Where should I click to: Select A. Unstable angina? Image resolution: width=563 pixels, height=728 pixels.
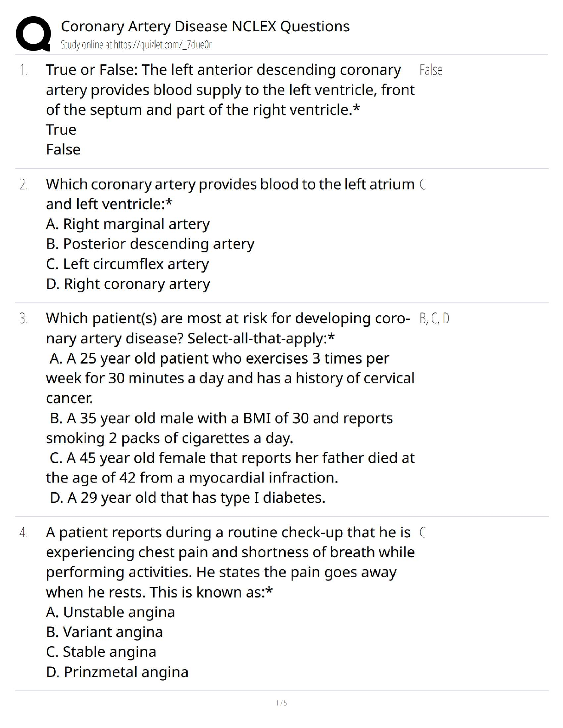(110, 612)
